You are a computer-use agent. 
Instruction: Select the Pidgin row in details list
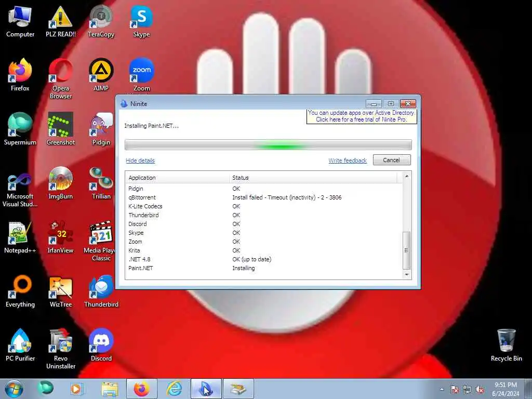click(x=263, y=189)
